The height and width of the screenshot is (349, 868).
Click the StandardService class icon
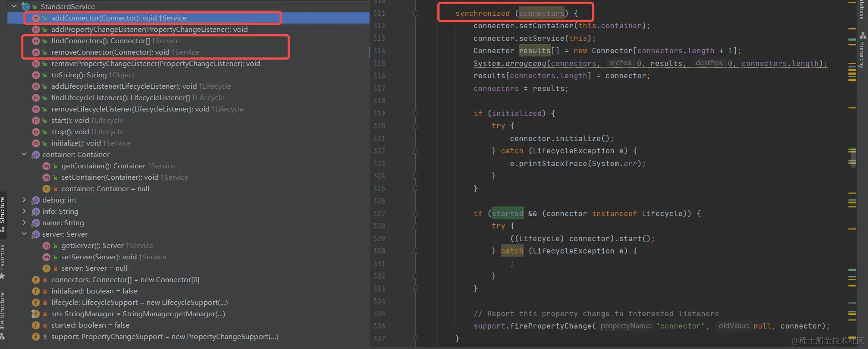[x=25, y=6]
